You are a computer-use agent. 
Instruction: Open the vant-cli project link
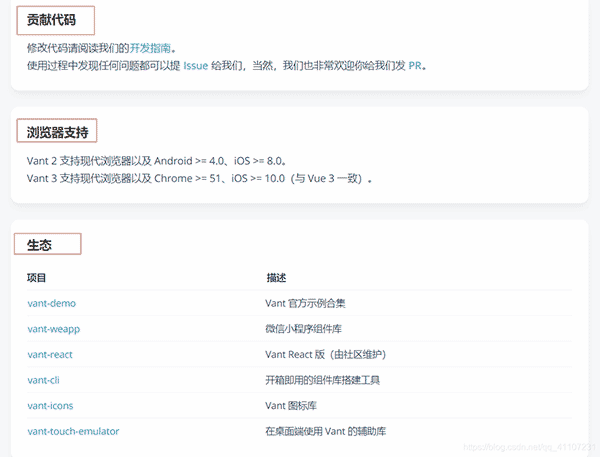(x=43, y=380)
